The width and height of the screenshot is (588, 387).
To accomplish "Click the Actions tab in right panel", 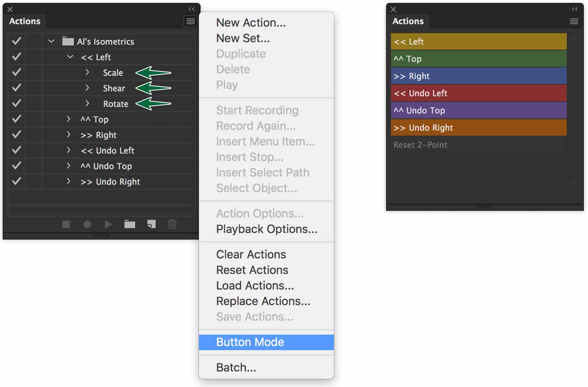I will 408,21.
